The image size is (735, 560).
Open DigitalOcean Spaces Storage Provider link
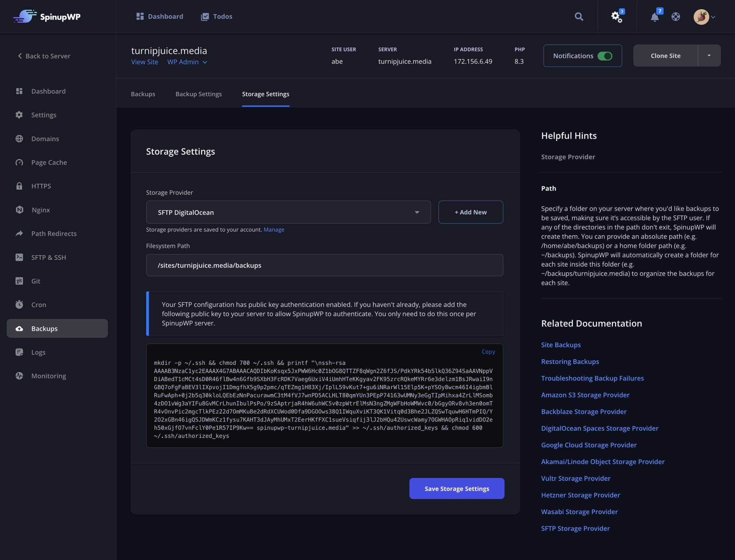coord(600,428)
